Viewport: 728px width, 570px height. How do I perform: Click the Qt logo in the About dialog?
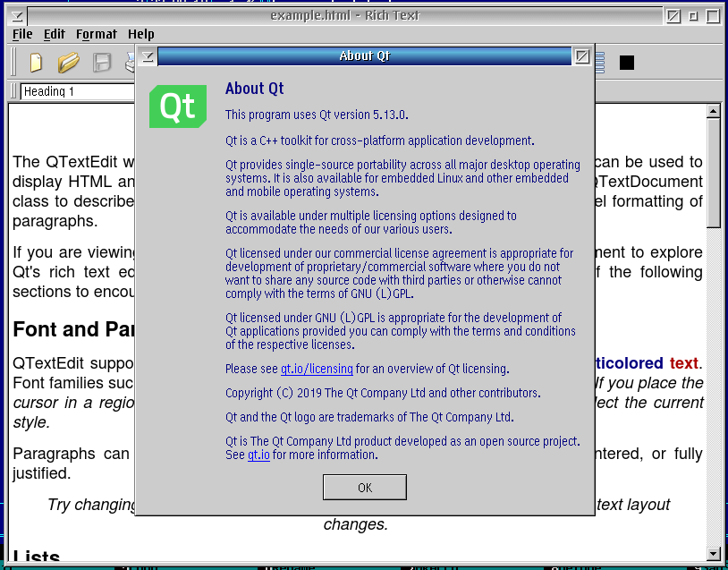point(178,106)
